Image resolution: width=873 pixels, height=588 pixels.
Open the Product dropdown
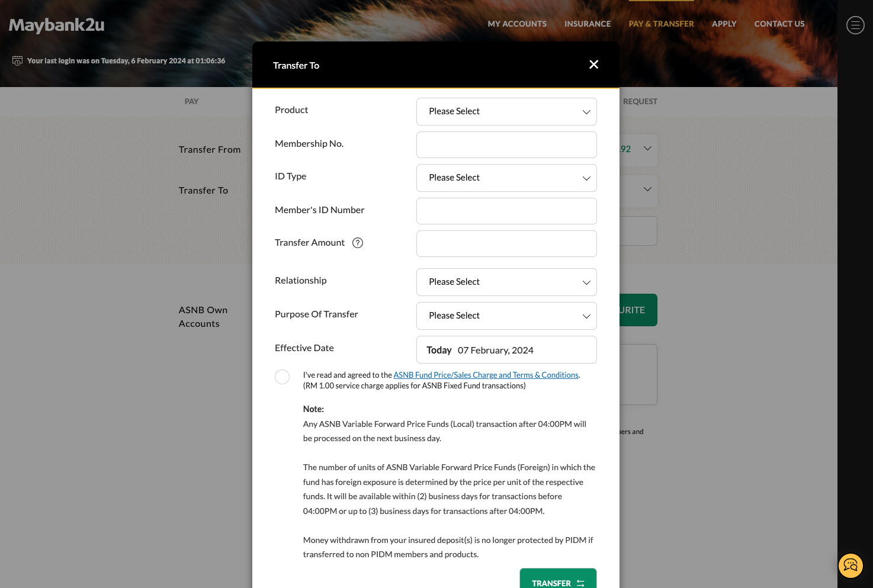(506, 111)
